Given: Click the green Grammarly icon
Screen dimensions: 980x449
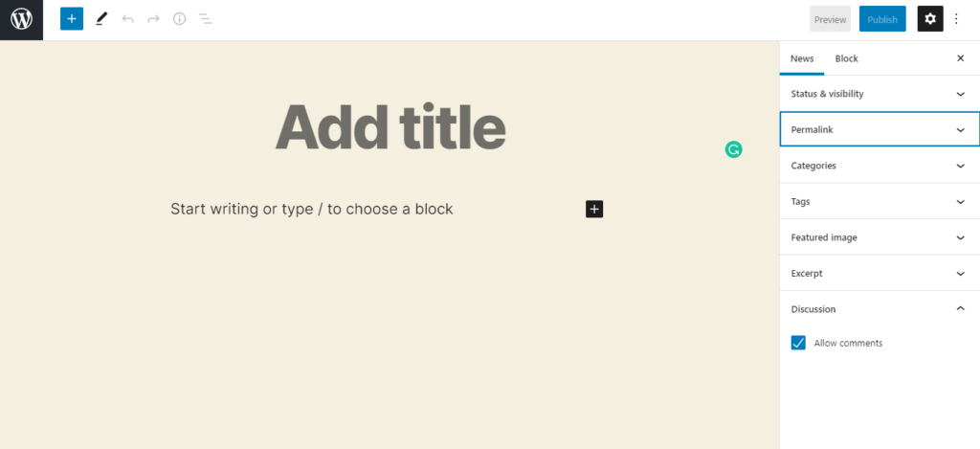Looking at the screenshot, I should tap(733, 149).
